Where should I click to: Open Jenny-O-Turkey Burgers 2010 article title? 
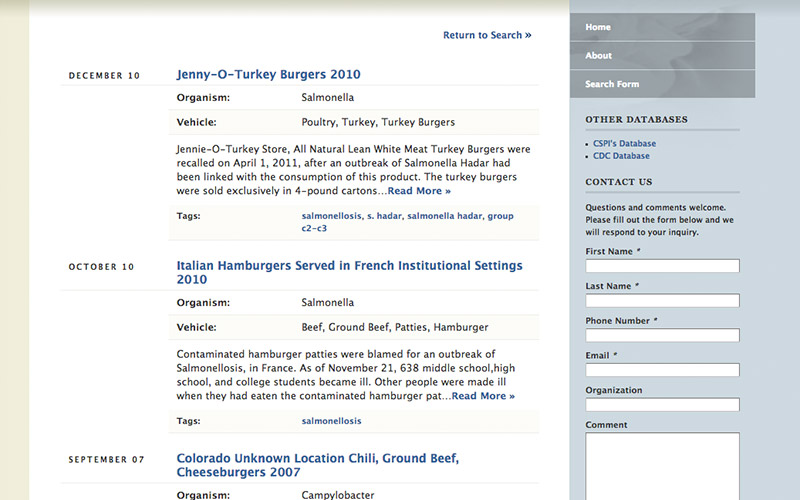coord(268,74)
